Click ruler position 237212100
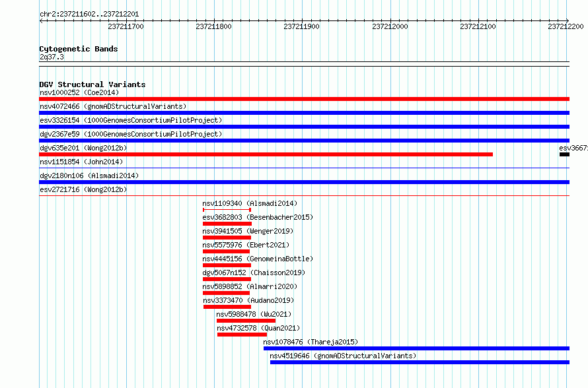588x388 pixels. tap(478, 26)
